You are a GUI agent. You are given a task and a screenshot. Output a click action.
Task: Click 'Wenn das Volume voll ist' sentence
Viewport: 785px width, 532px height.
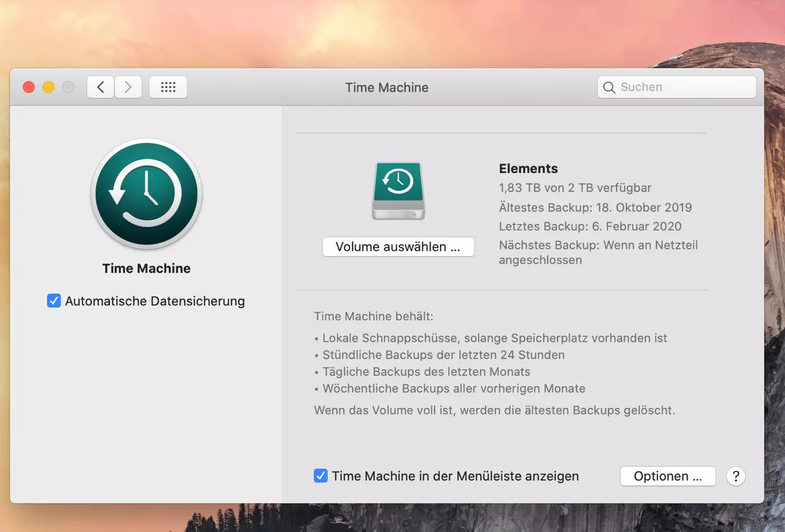495,410
